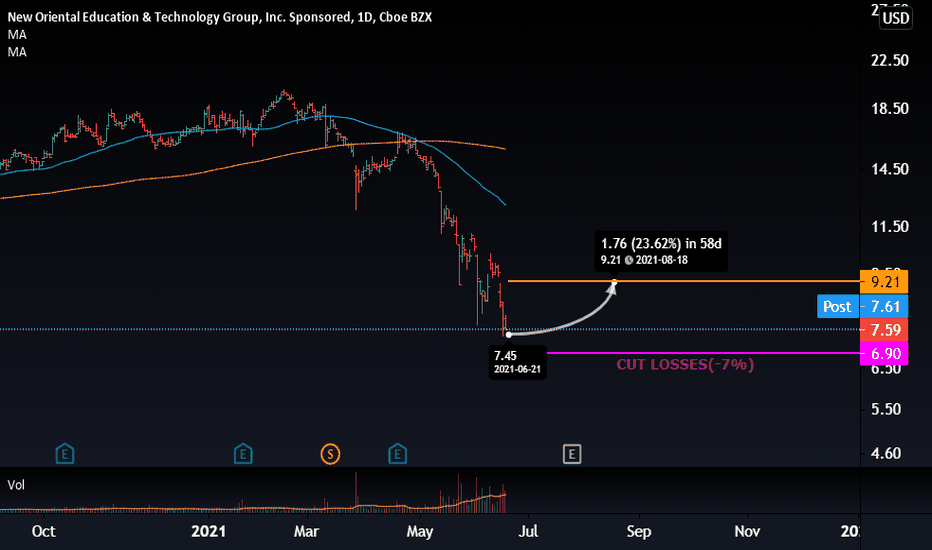
Task: Select the magenta stop-loss horizontal line
Action: pyautogui.click(x=703, y=353)
